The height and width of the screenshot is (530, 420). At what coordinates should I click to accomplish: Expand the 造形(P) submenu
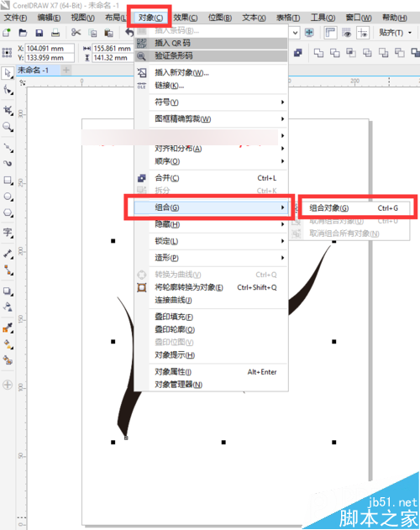218,258
